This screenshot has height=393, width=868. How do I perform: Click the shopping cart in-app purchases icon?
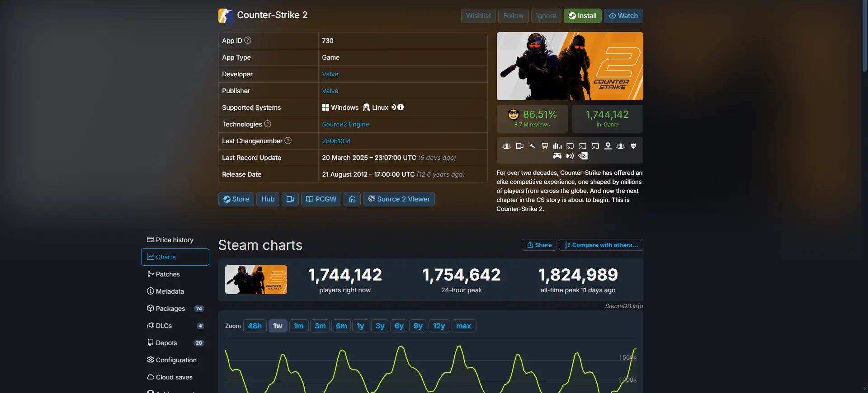coord(545,146)
